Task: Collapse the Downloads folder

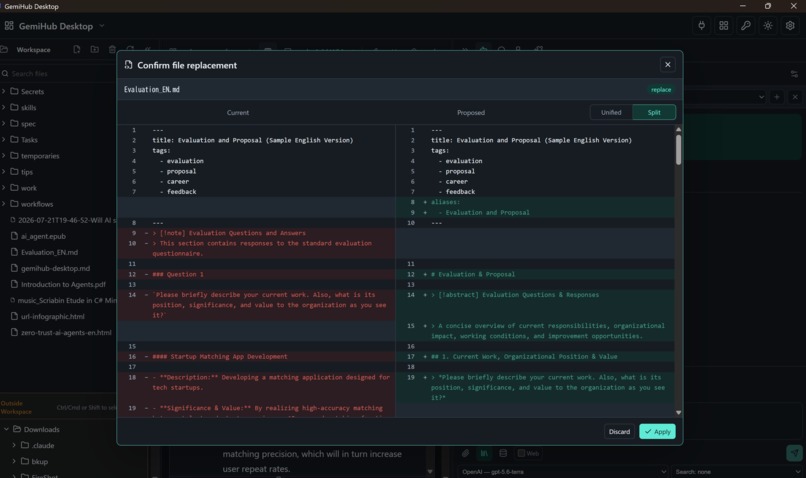Action: (x=6, y=429)
